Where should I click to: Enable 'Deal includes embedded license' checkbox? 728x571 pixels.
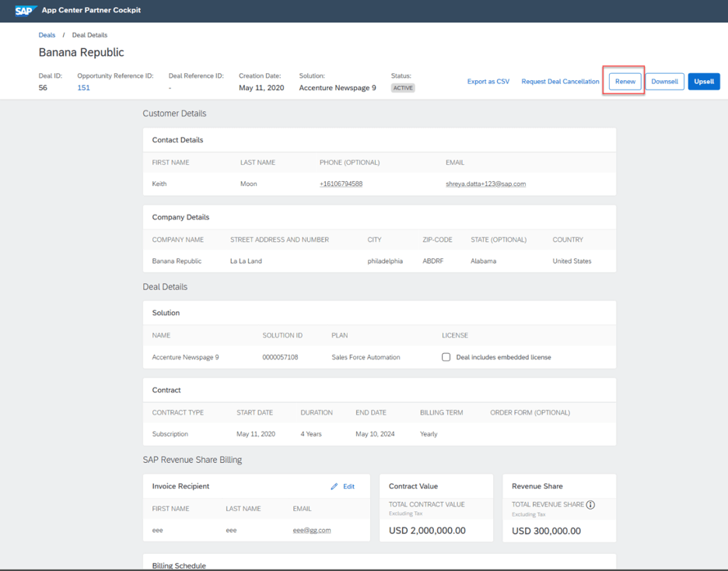tap(446, 357)
